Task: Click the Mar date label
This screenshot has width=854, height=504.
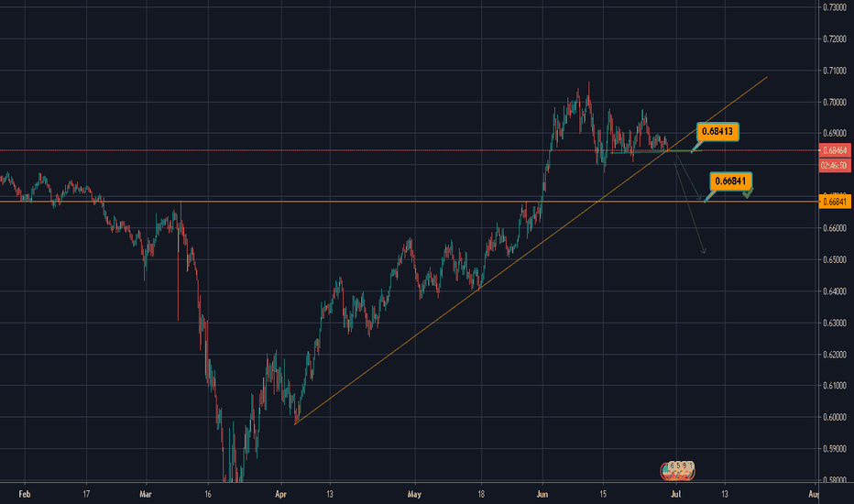Action: 146,495
